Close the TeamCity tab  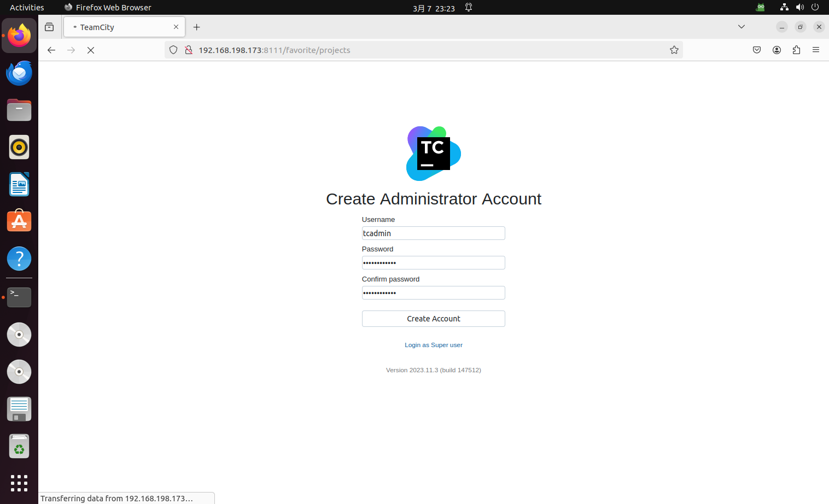(x=176, y=27)
